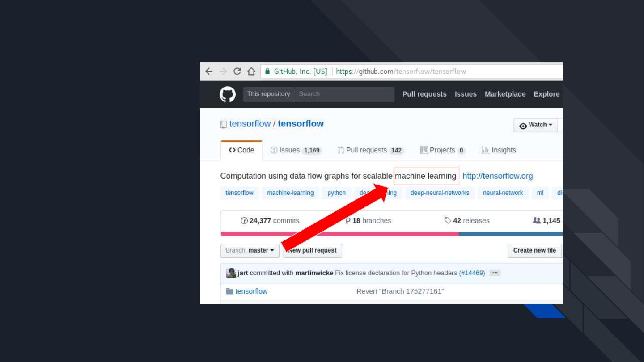
Task: Open Explore in the top navigation
Action: 547,94
